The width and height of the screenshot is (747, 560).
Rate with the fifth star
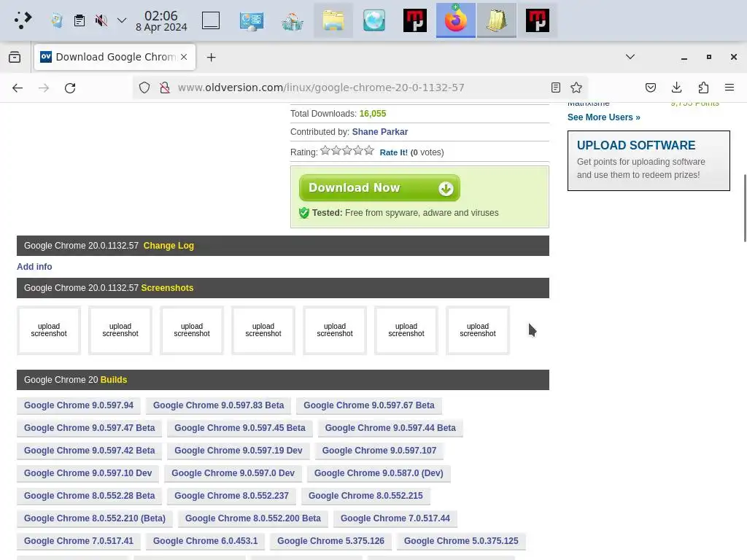coord(369,150)
